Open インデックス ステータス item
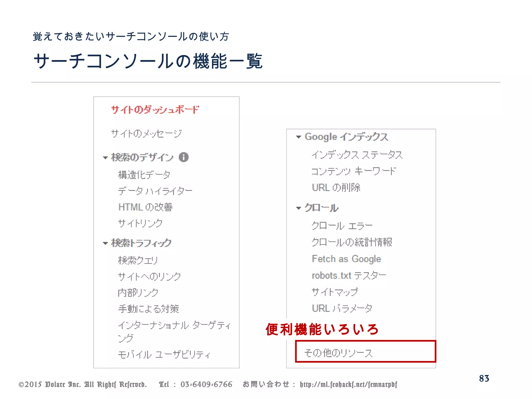 [357, 155]
